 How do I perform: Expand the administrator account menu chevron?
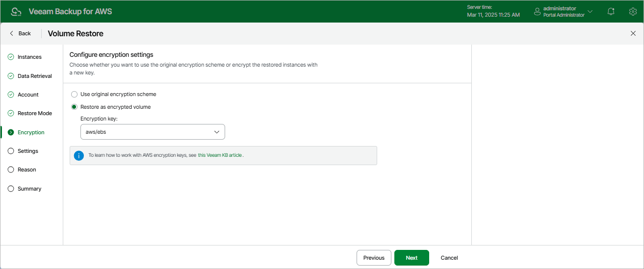click(590, 11)
